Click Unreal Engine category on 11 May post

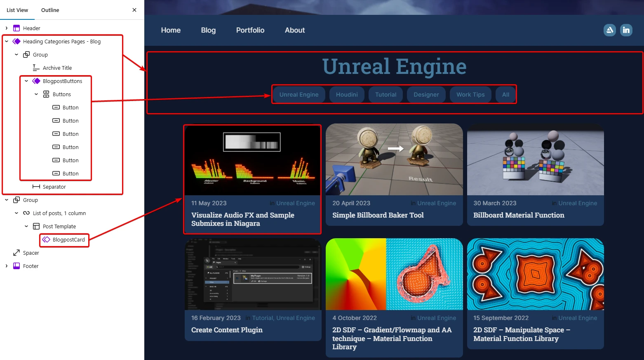click(x=296, y=203)
